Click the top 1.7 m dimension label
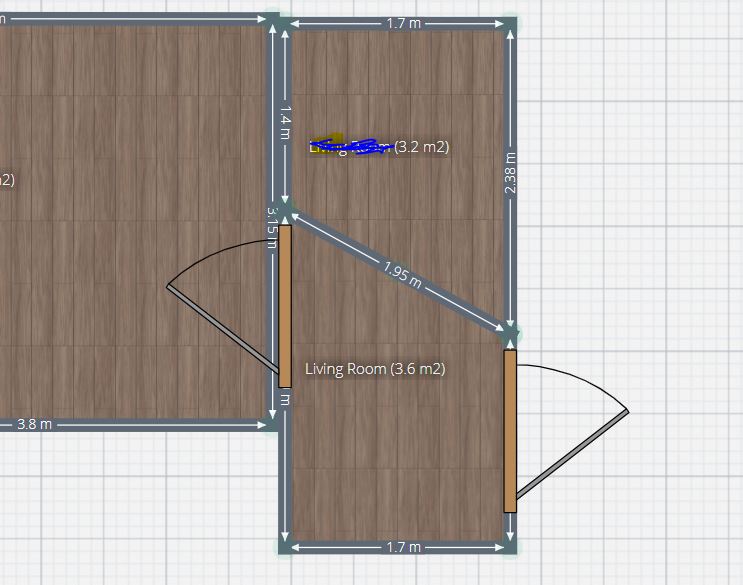 [x=402, y=23]
